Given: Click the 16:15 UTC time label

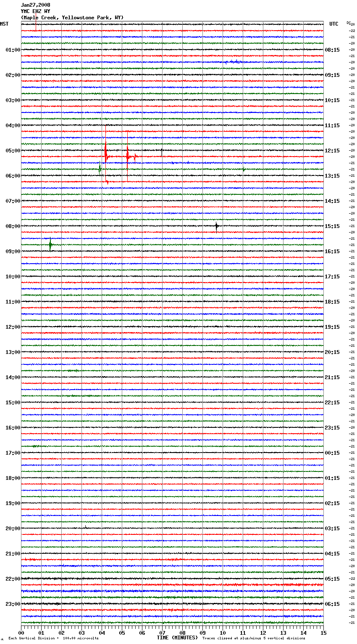Looking at the screenshot, I should (332, 251).
